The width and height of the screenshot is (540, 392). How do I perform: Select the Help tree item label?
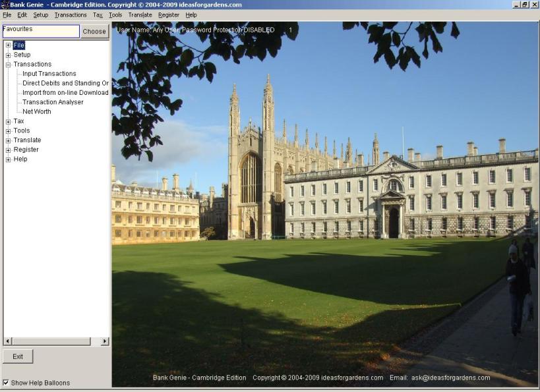(x=20, y=159)
